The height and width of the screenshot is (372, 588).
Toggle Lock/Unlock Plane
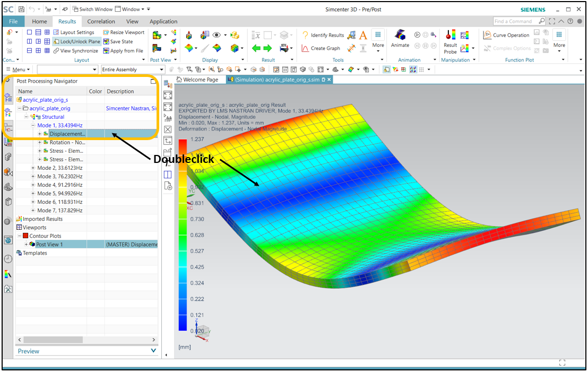click(76, 41)
